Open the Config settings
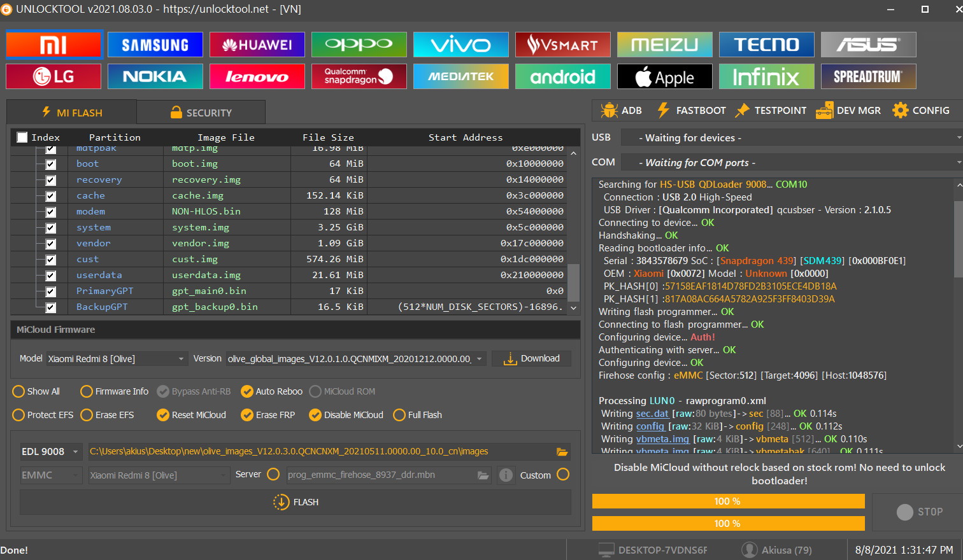This screenshot has height=560, width=963. coord(921,110)
